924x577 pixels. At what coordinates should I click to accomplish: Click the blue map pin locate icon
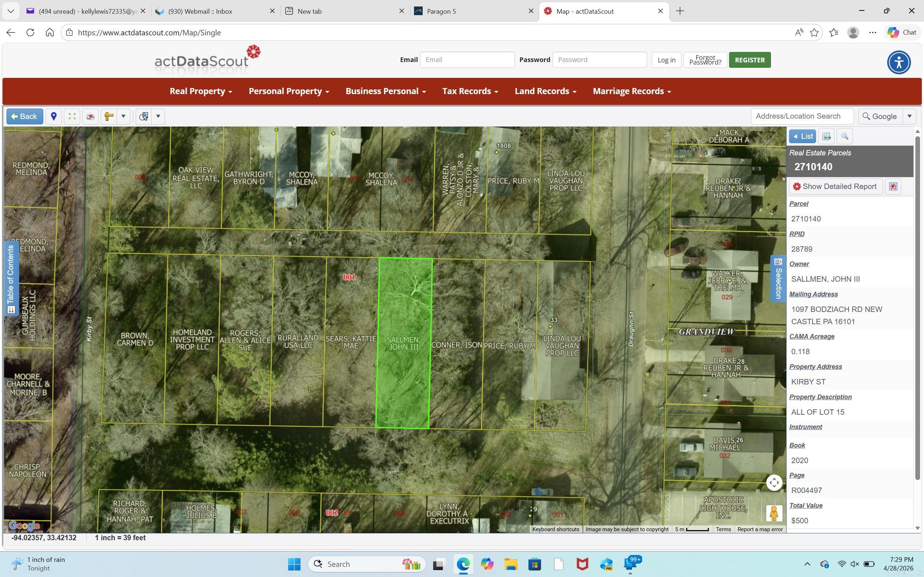[x=54, y=116]
